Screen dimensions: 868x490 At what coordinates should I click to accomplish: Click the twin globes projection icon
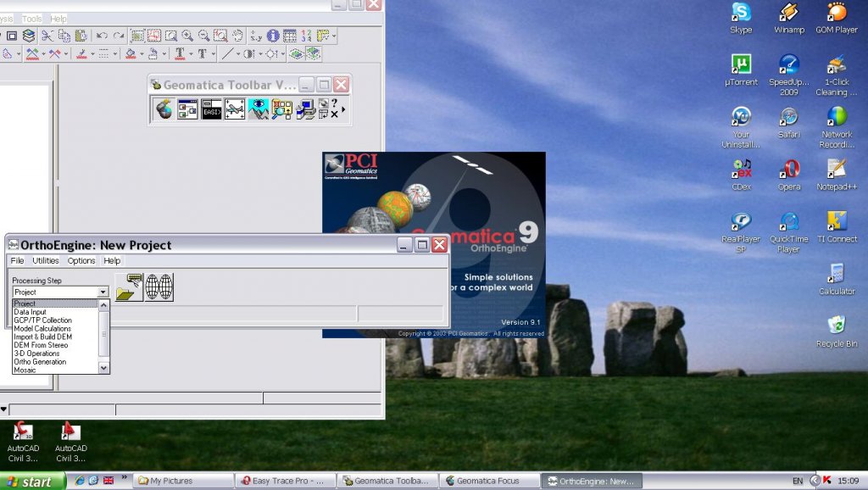159,287
